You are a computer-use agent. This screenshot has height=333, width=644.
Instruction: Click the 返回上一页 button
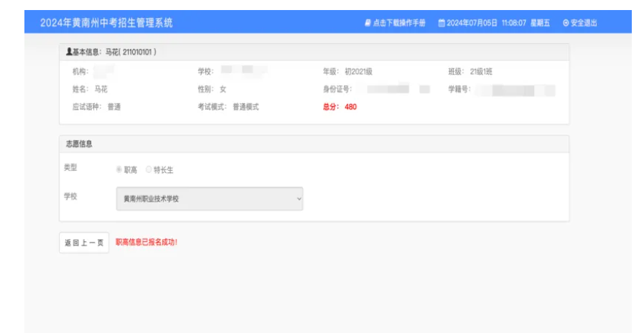[84, 243]
